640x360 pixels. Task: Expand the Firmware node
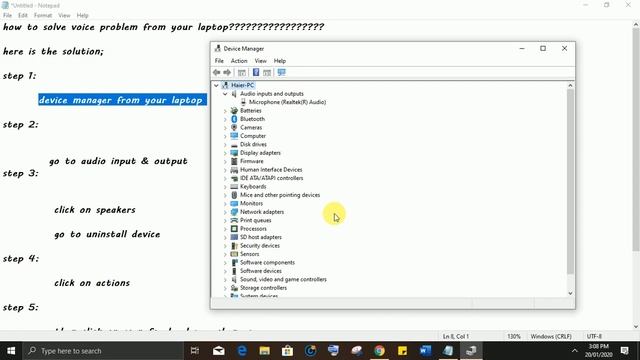[x=225, y=161]
